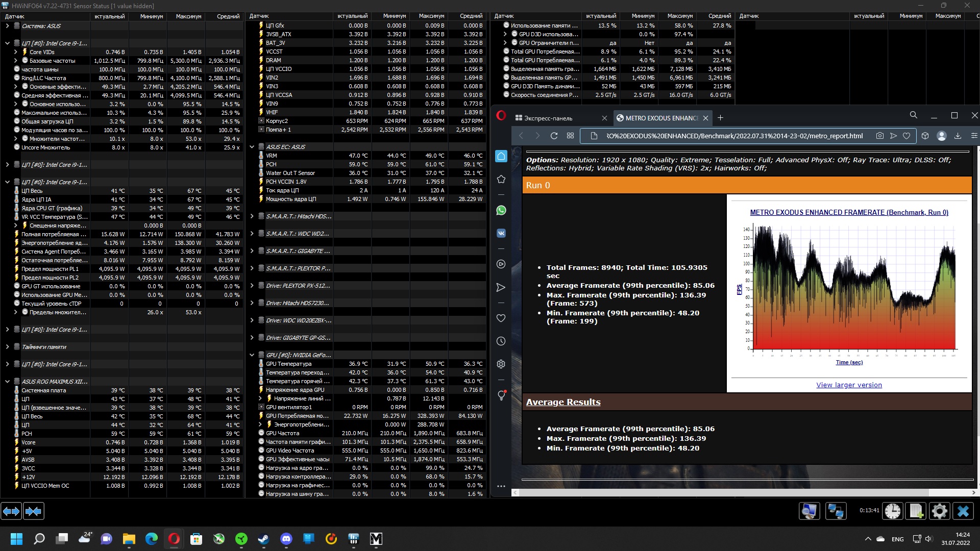
Task: Click shrink columns inward arrows button
Action: 34,511
